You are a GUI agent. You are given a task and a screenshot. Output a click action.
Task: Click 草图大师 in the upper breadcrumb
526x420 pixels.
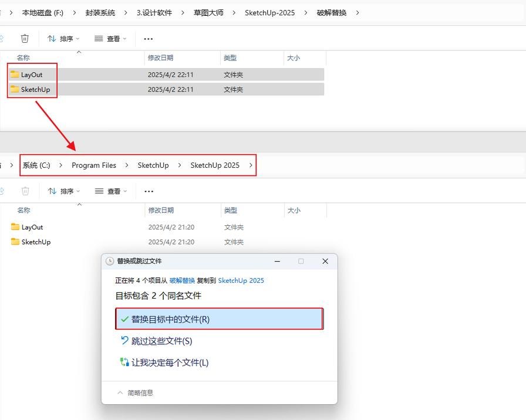[208, 13]
